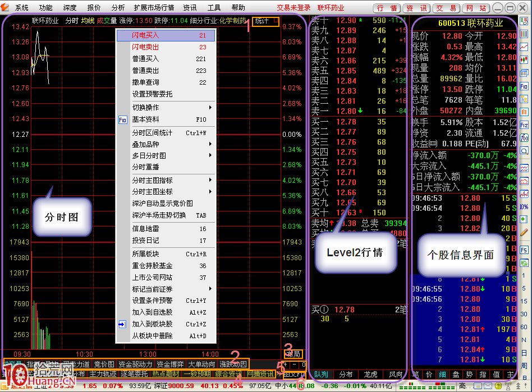The width and height of the screenshot is (532, 392).
Task: Click the 交易 button at top right
Action: [447, 8]
